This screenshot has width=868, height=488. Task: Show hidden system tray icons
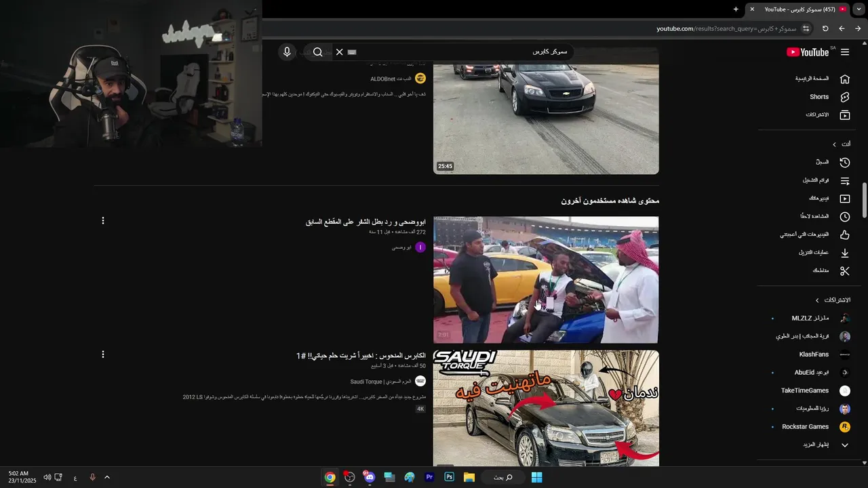tap(107, 477)
